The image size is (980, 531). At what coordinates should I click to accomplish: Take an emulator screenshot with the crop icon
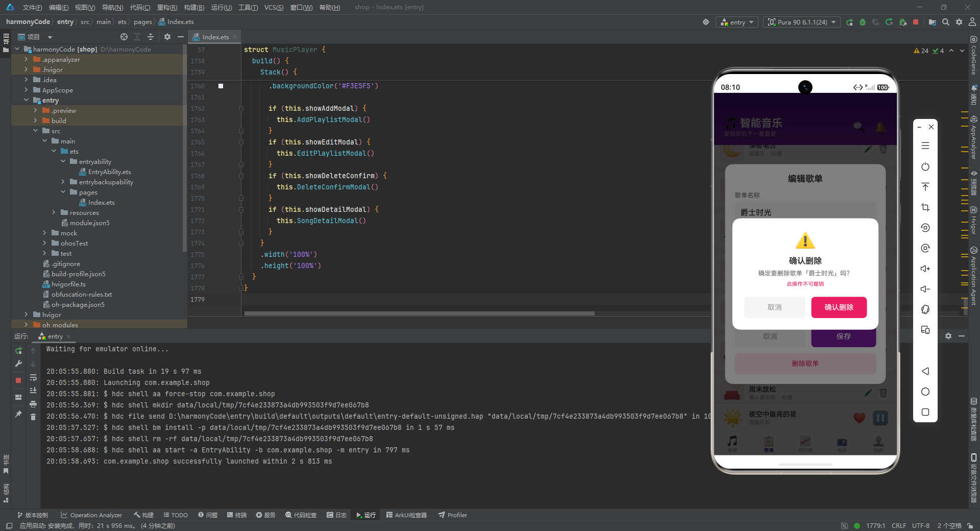pos(925,207)
